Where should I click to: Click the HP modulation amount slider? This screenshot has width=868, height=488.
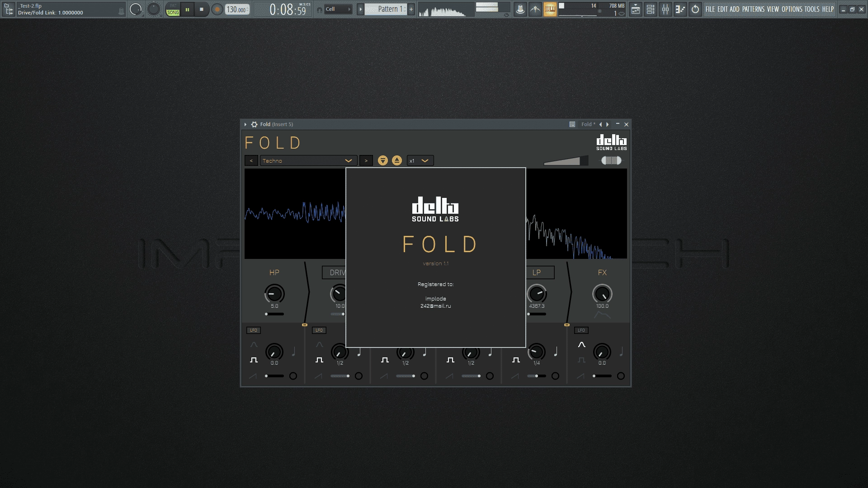point(274,314)
